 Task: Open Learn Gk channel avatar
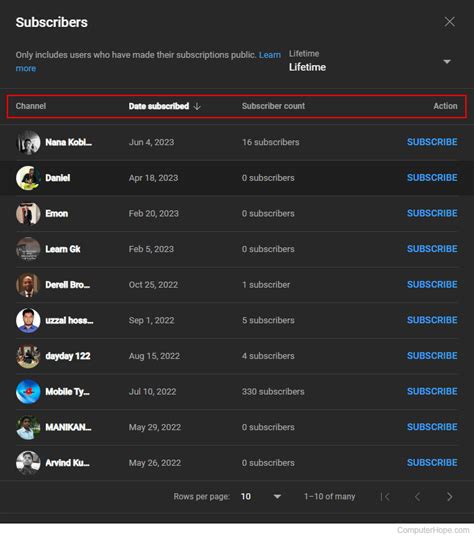pos(28,249)
